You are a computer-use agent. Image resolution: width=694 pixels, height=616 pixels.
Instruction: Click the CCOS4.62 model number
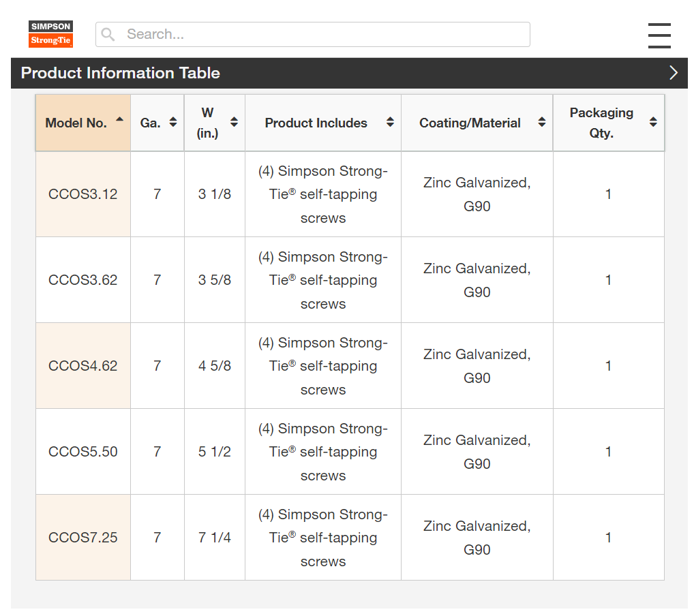click(83, 366)
